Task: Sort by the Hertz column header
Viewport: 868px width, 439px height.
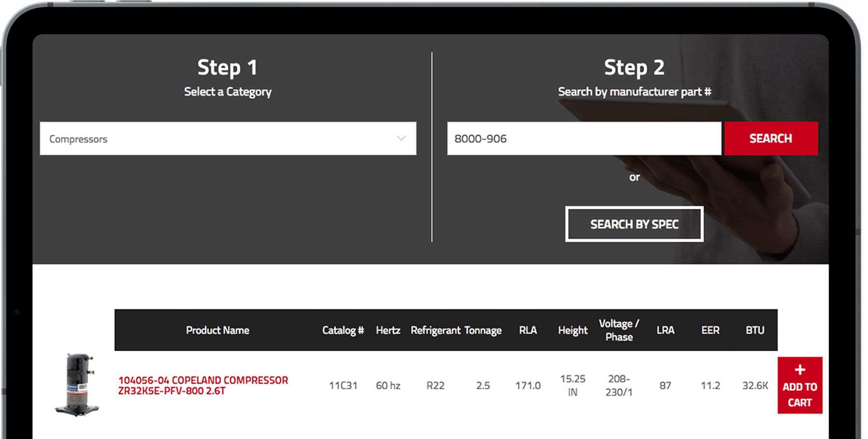Action: pyautogui.click(x=388, y=330)
